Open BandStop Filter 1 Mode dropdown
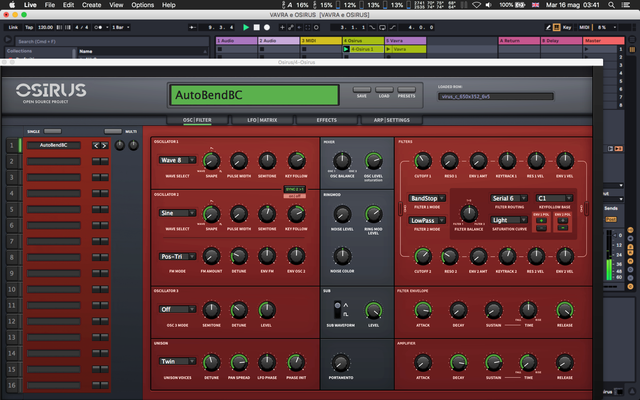Image resolution: width=640 pixels, height=400 pixels. coord(427,198)
